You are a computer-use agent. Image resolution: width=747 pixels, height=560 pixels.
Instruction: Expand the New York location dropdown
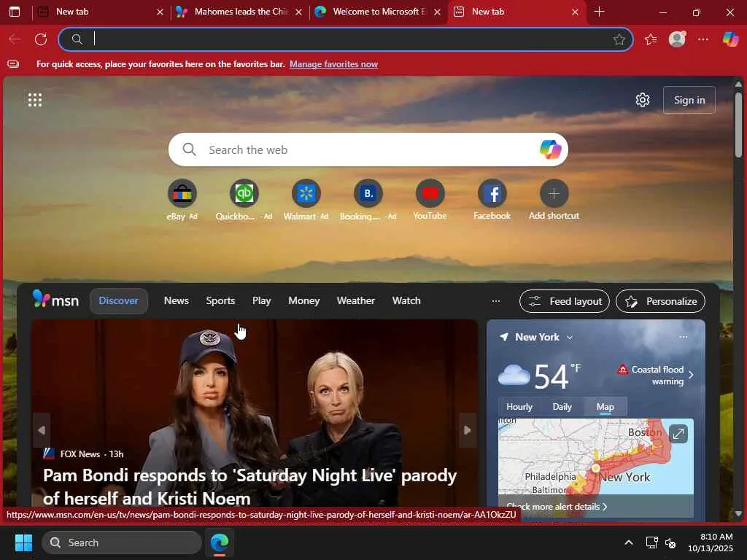570,337
